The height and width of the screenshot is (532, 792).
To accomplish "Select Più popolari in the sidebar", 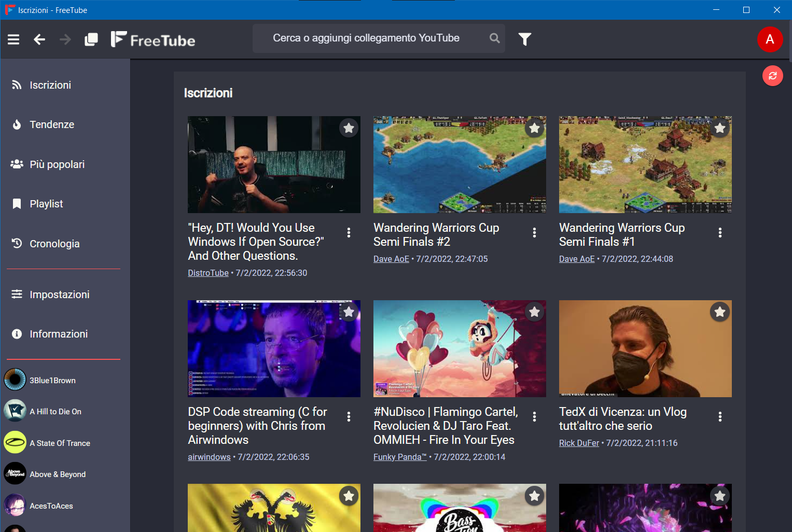I will point(57,164).
